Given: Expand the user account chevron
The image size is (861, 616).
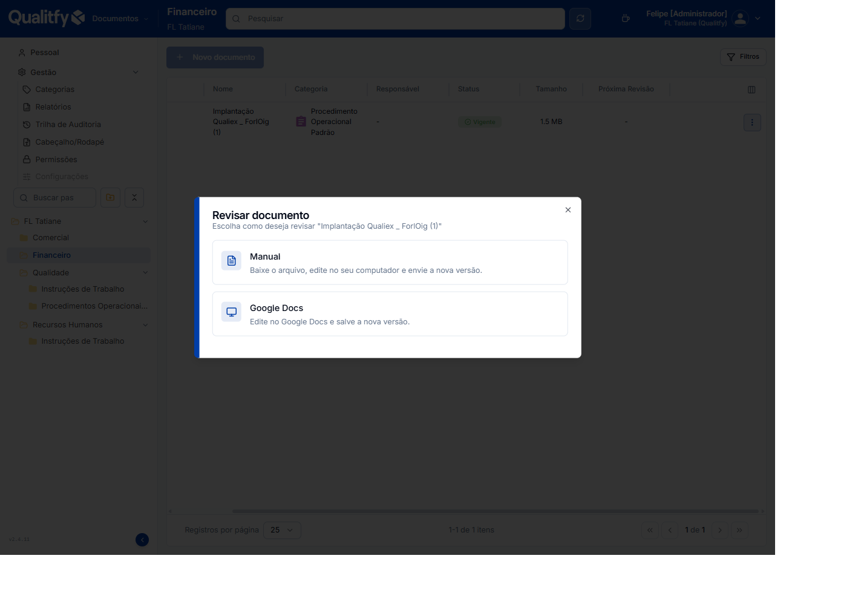Looking at the screenshot, I should 758,19.
